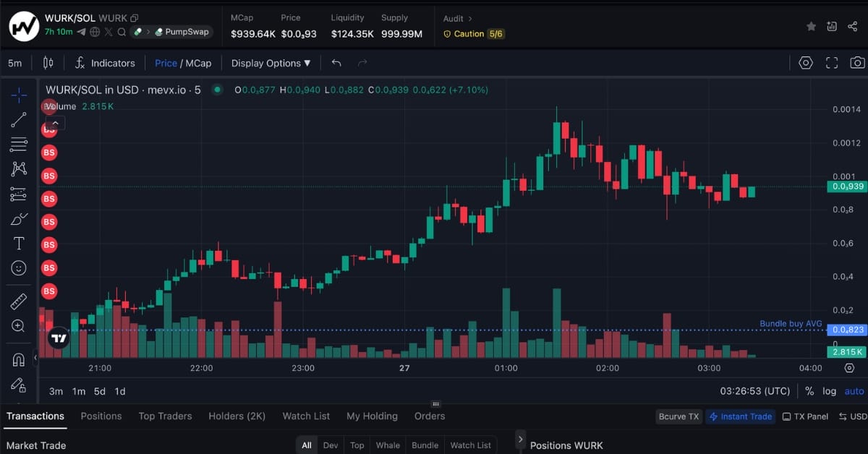Image resolution: width=868 pixels, height=454 pixels.
Task: Switch chart to MCap mode
Action: [198, 63]
